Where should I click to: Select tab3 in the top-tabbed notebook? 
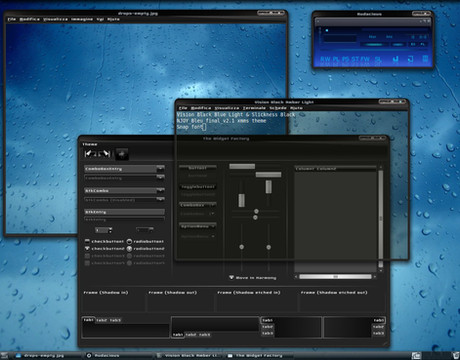point(115,320)
